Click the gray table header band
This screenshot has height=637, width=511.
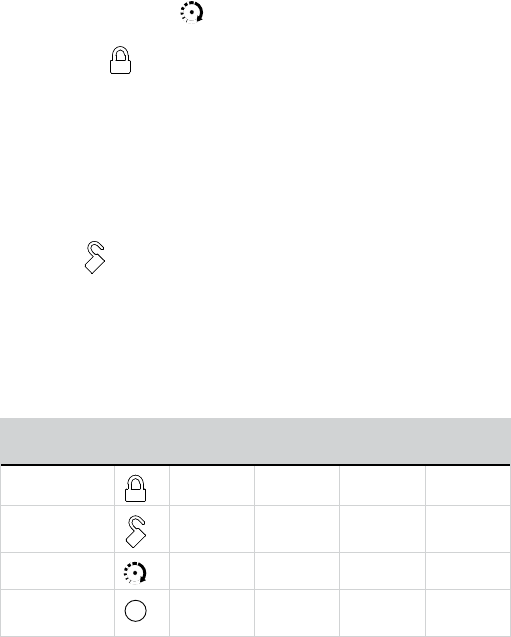point(256,441)
